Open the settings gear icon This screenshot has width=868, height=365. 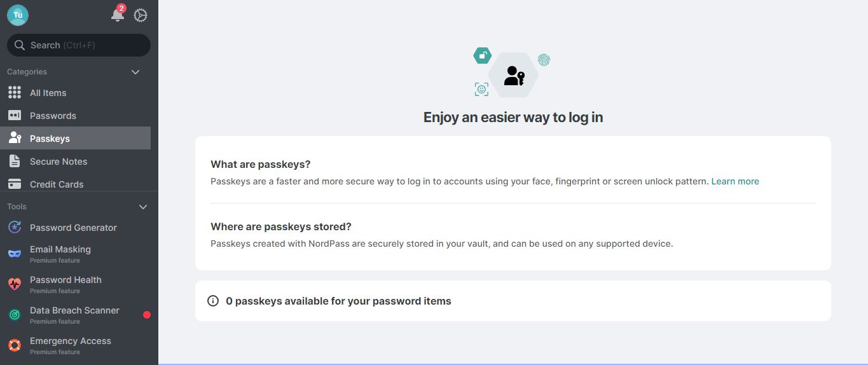tap(141, 15)
